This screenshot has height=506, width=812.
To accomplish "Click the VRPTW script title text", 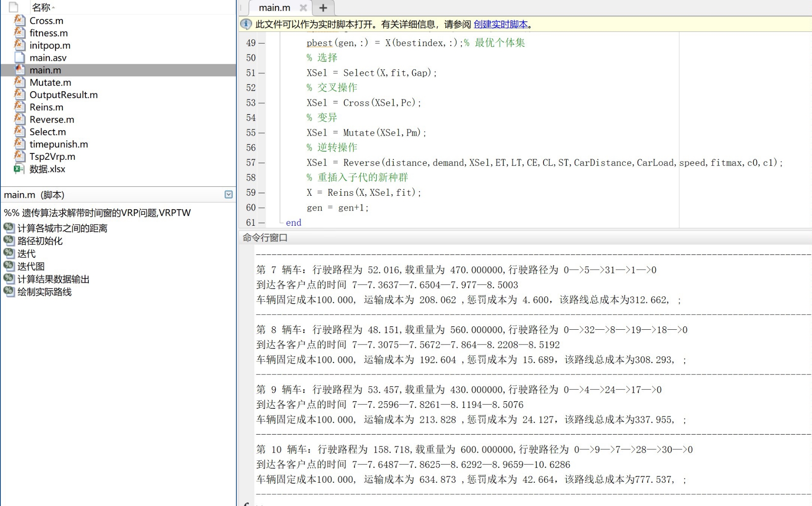I will click(97, 213).
